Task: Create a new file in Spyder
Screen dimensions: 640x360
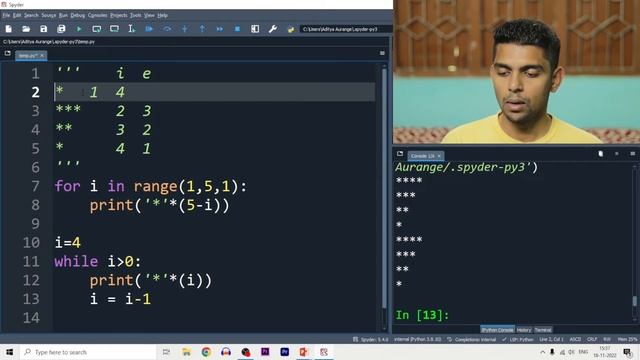Action: click(x=9, y=29)
